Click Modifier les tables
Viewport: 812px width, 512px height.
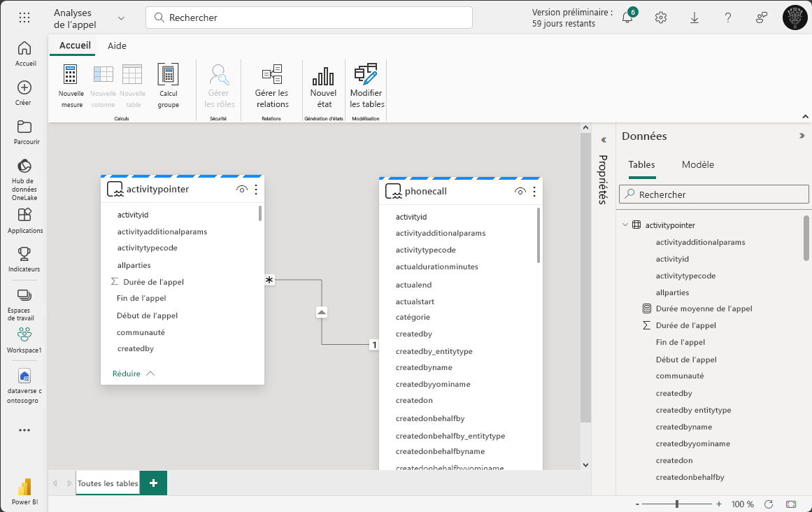366,86
